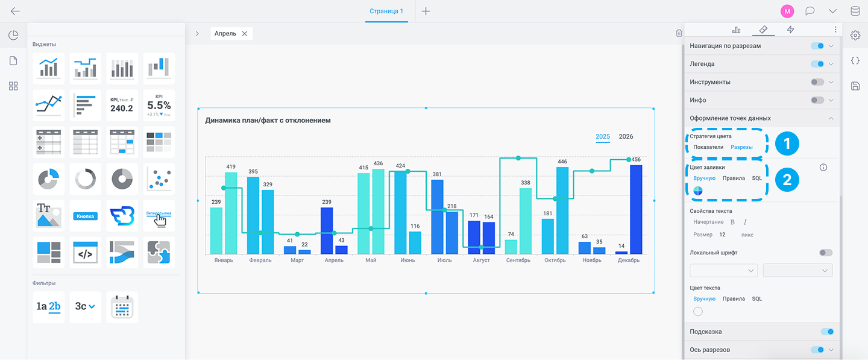Delete filters with the trash icon
Image resolution: width=868 pixels, height=360 pixels.
(679, 34)
